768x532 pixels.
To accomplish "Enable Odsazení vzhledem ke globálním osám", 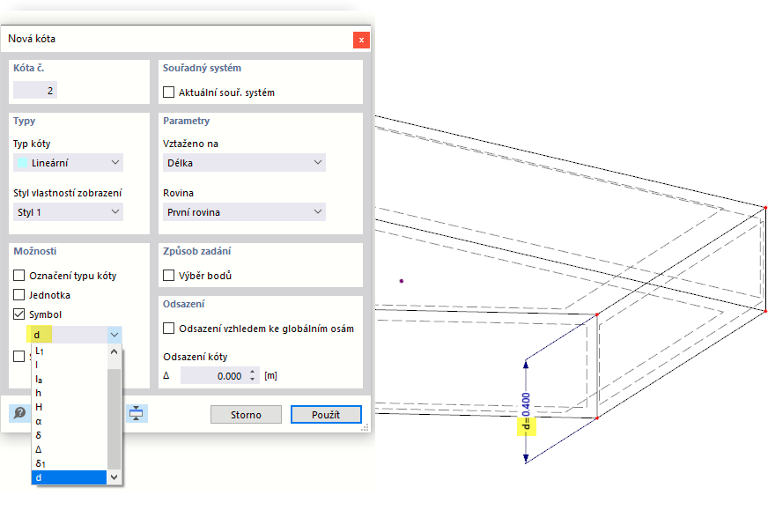I will [168, 329].
